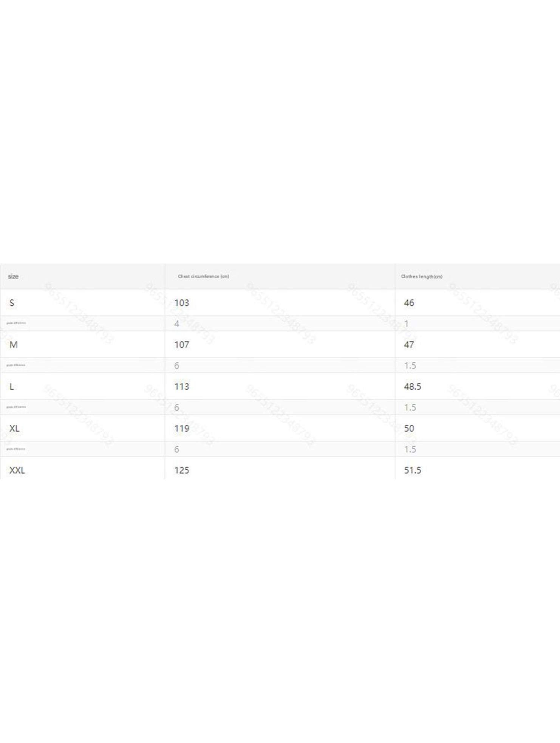
Task: Click the 125 chest value for XXL
Action: pyautogui.click(x=181, y=470)
